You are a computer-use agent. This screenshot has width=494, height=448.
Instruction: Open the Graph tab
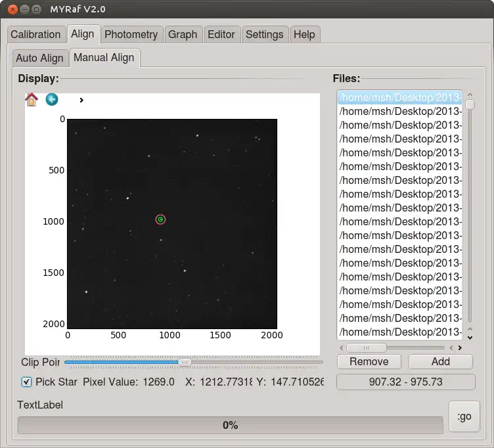tap(183, 35)
